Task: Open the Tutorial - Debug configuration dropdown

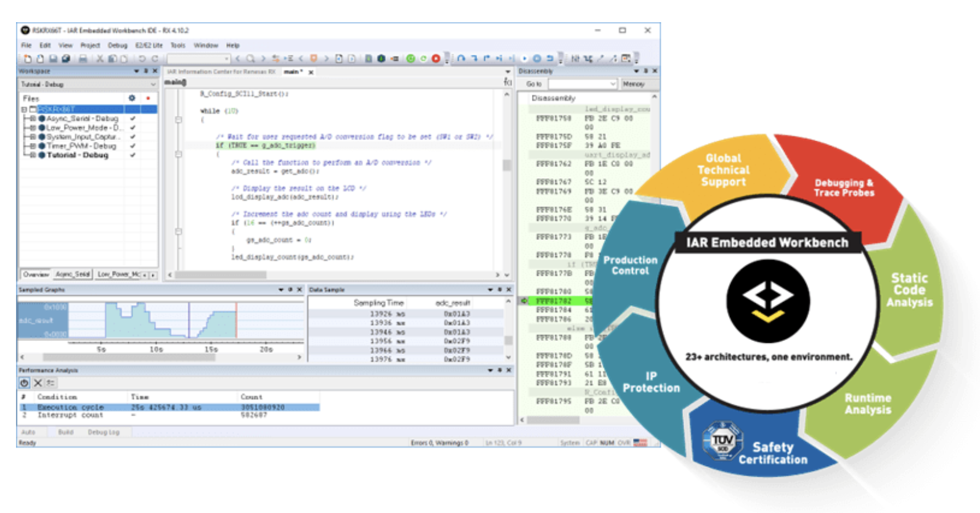Action: (153, 84)
